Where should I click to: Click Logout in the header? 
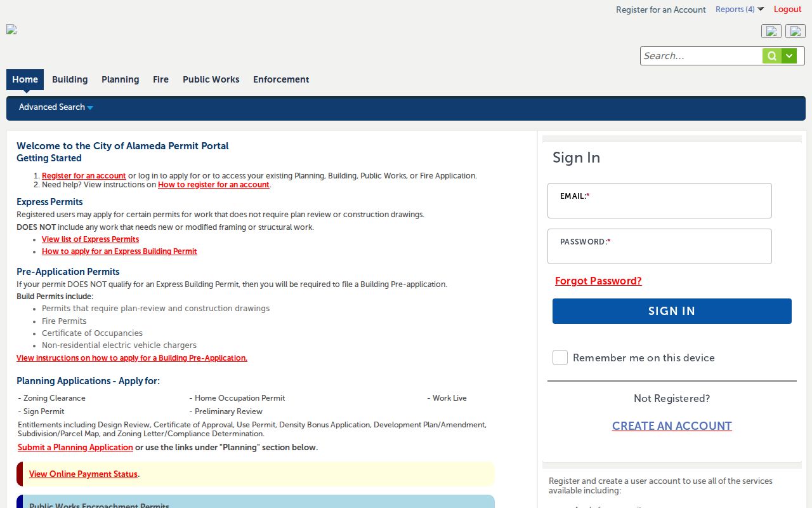[788, 10]
